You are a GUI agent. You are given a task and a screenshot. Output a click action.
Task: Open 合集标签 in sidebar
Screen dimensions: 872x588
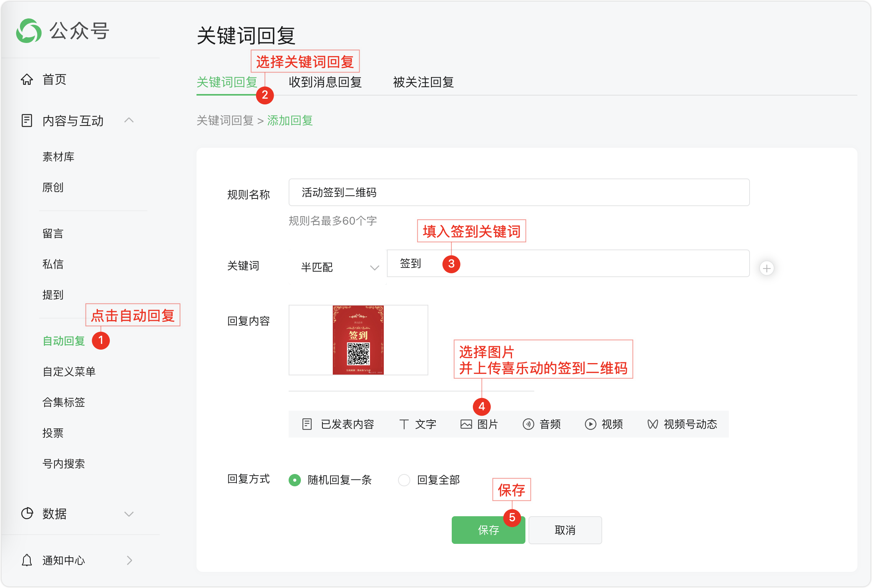[x=64, y=402]
